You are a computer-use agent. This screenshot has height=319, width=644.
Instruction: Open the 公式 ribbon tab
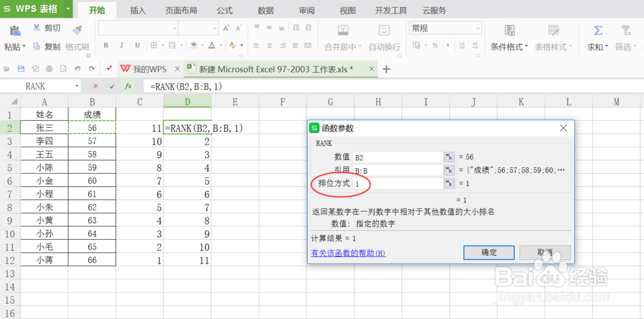(225, 11)
